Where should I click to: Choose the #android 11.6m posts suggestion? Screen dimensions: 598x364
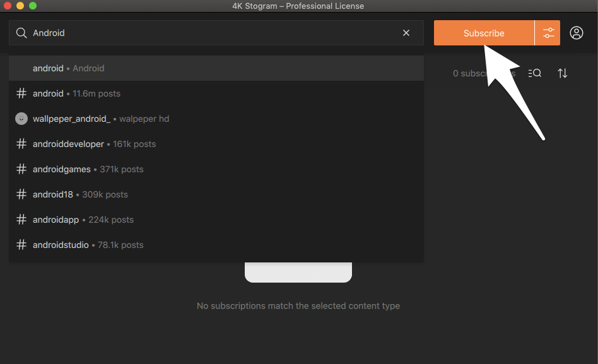pos(76,93)
